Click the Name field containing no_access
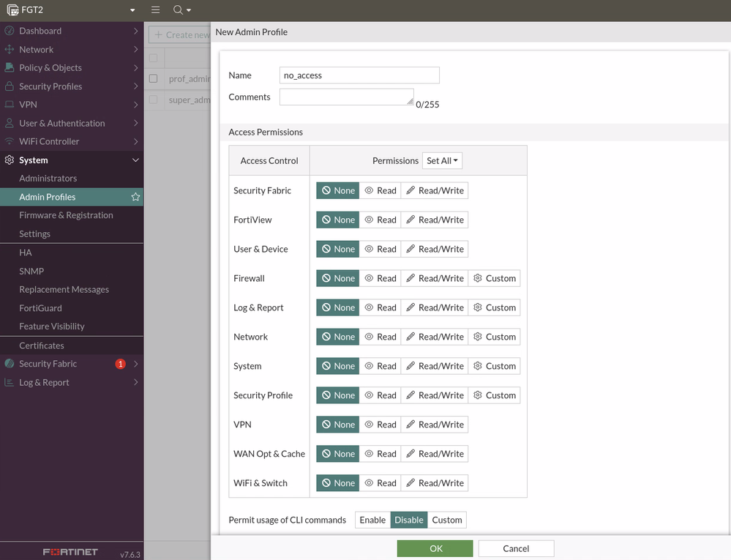 pyautogui.click(x=359, y=75)
